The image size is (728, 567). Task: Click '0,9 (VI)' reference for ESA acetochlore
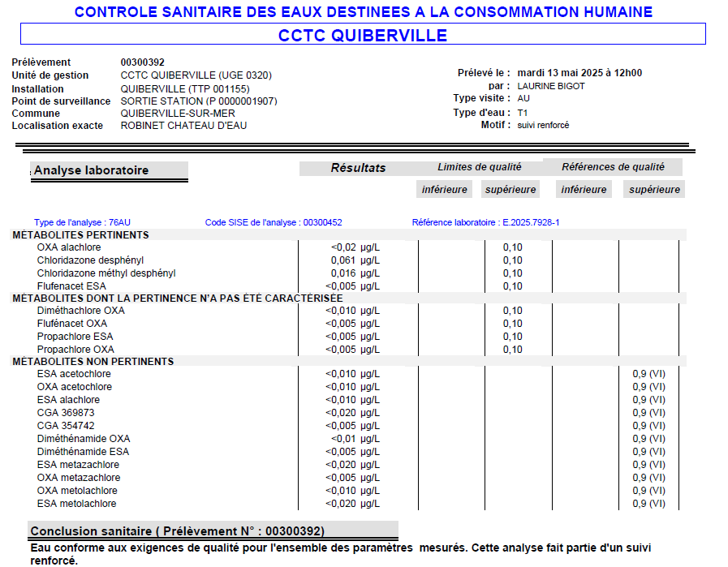coord(648,373)
